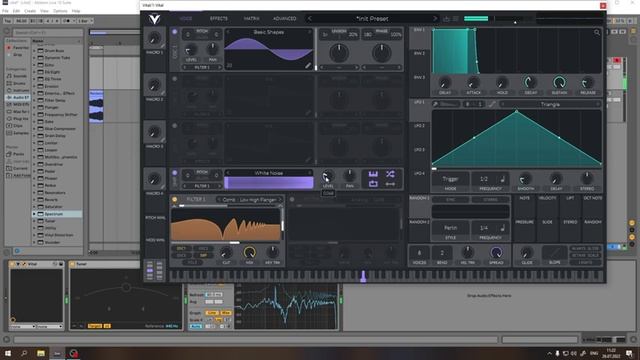Click the keyboard-track icon in the sample section
The image size is (640, 360).
click(x=373, y=174)
